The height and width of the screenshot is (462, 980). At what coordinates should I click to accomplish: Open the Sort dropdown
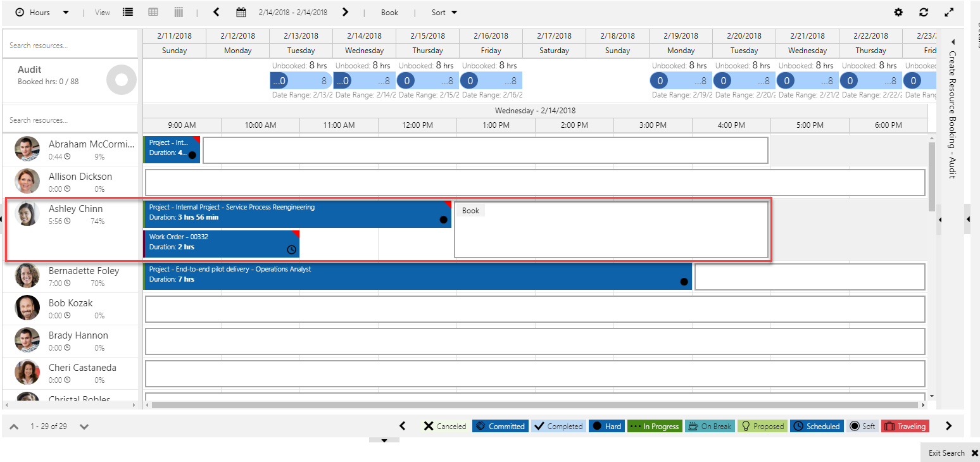[444, 13]
